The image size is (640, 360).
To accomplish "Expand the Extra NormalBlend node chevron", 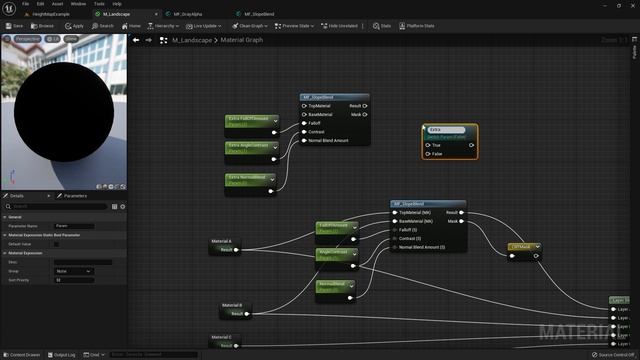I will [272, 180].
